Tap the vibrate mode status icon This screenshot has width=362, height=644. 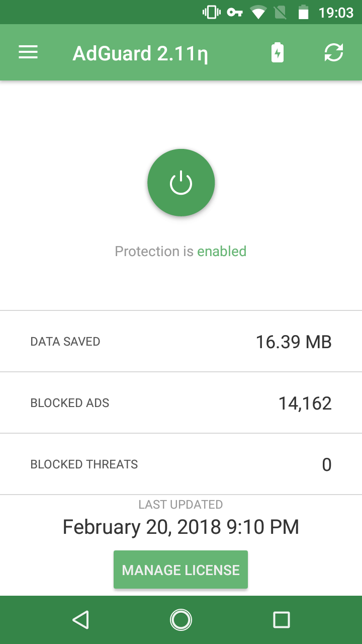(x=211, y=12)
